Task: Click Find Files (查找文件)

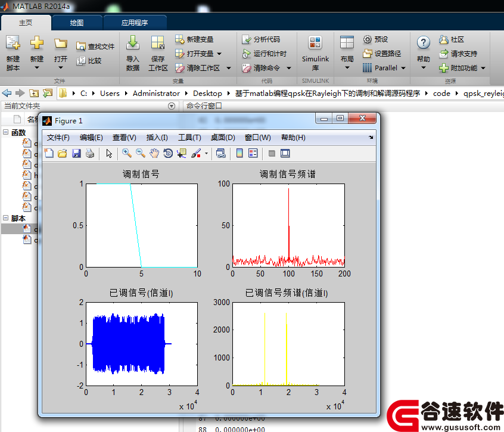Action: click(95, 46)
